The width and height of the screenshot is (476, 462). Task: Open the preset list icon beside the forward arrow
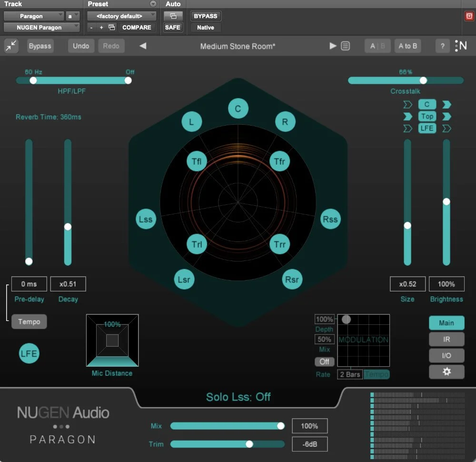[346, 46]
